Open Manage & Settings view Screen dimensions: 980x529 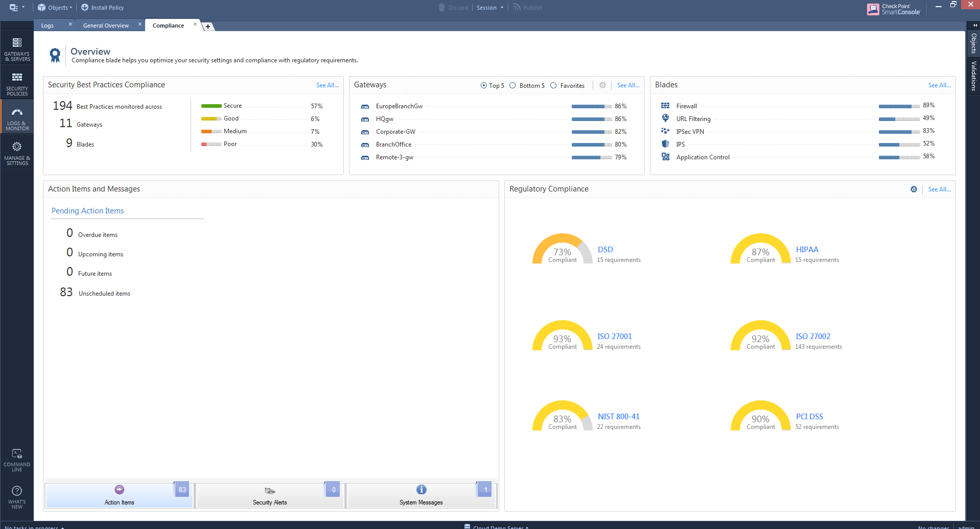[17, 153]
